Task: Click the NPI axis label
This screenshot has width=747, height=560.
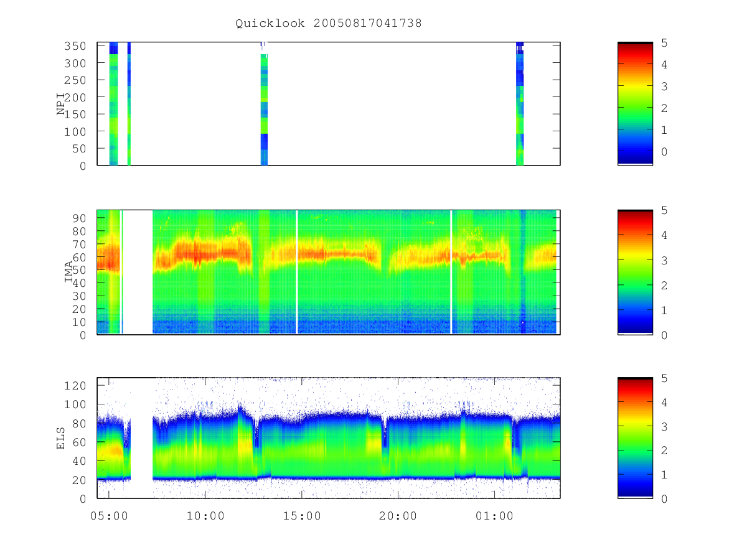Action: pyautogui.click(x=62, y=104)
